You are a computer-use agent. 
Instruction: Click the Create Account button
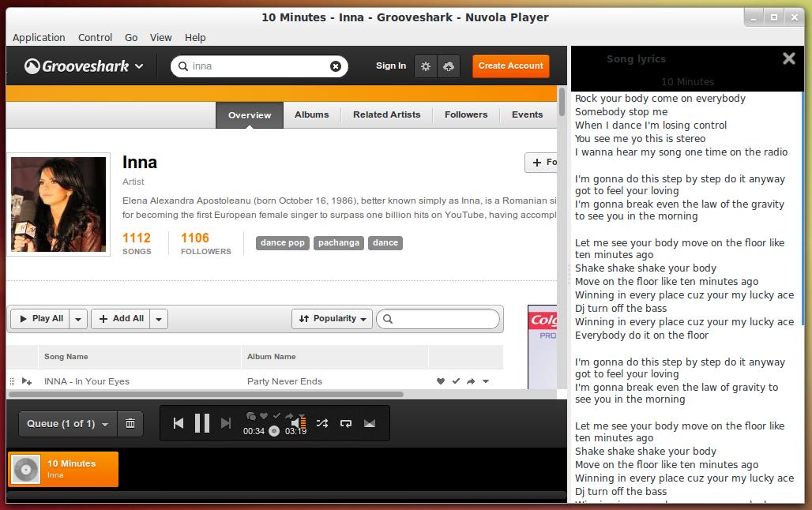(x=510, y=66)
